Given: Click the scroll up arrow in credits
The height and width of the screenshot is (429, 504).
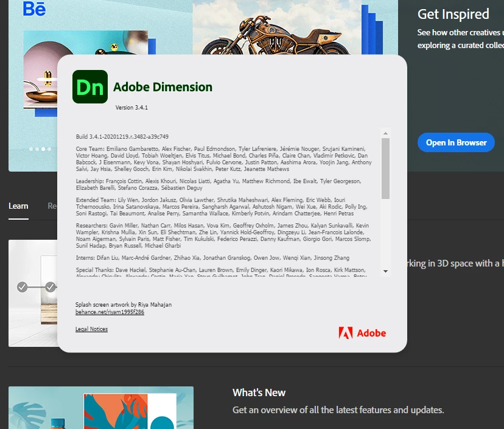Looking at the screenshot, I should 385,133.
